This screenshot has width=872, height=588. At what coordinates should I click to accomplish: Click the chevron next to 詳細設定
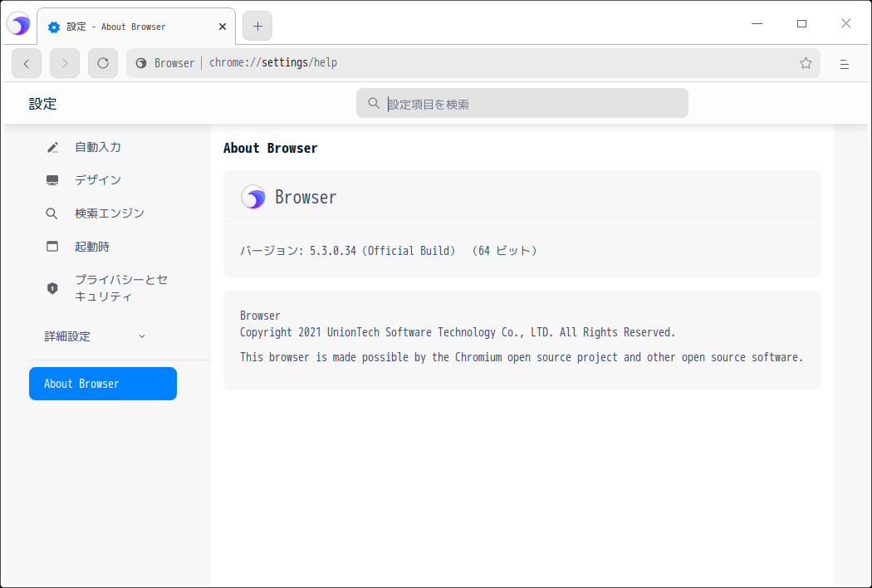142,336
